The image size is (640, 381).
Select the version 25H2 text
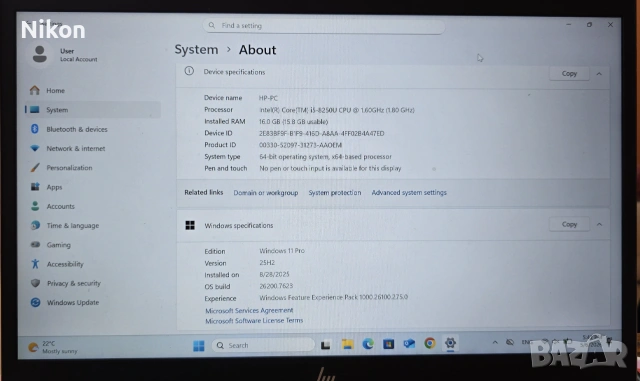(267, 263)
